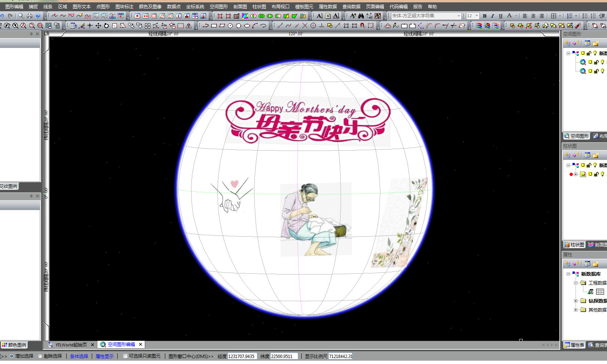
Task: Click the 纬度 input field
Action: 284,356
